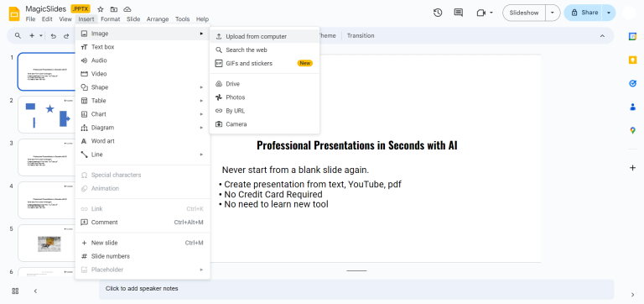This screenshot has height=304, width=644.
Task: Open the Format menu
Action: tap(111, 19)
